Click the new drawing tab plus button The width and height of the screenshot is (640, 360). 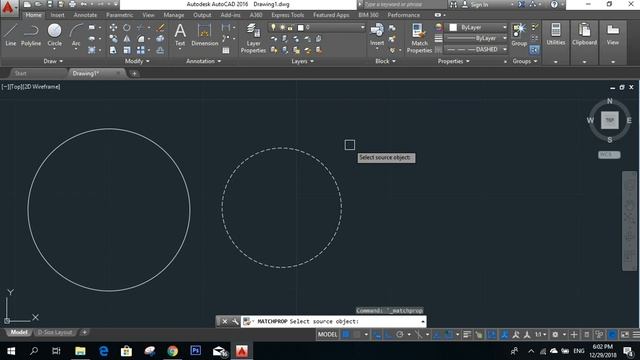[x=134, y=73]
